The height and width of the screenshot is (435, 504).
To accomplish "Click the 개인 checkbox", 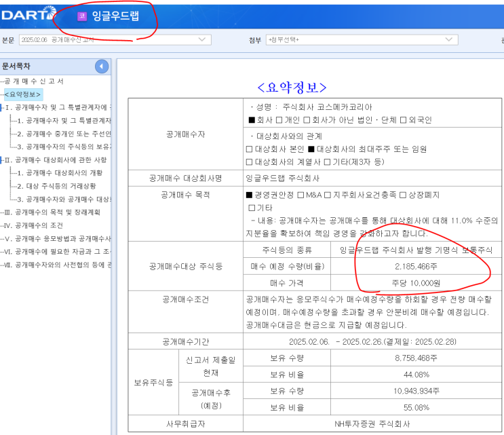I will [x=279, y=120].
